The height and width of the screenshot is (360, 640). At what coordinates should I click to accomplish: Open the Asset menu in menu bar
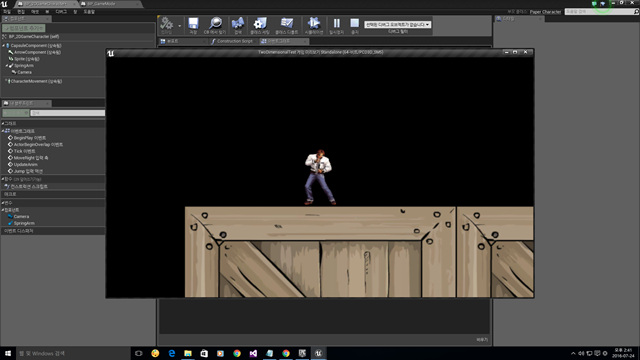(x=35, y=12)
